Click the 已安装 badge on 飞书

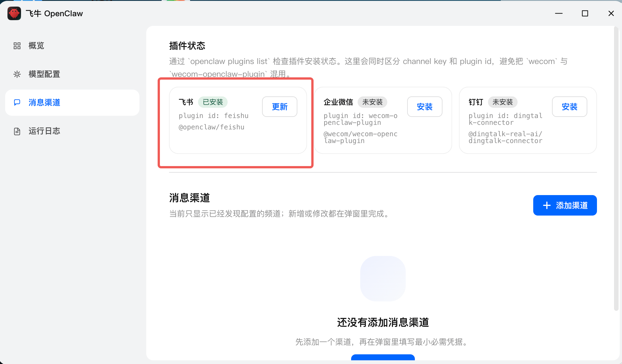[213, 102]
